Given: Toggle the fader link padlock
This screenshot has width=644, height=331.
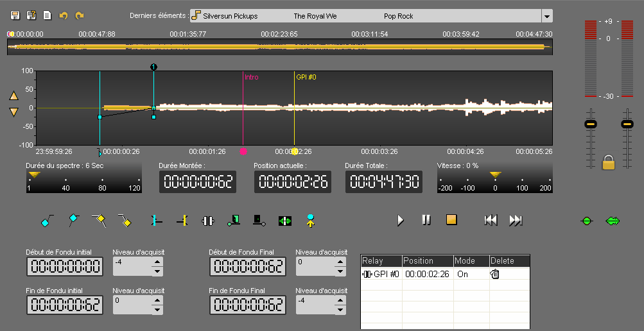Looking at the screenshot, I should 608,162.
